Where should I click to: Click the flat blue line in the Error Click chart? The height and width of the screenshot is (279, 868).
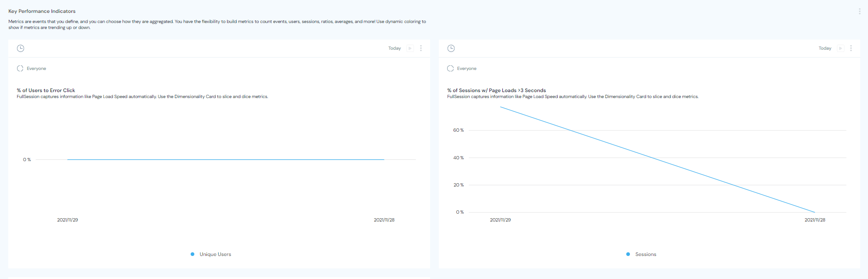click(226, 159)
